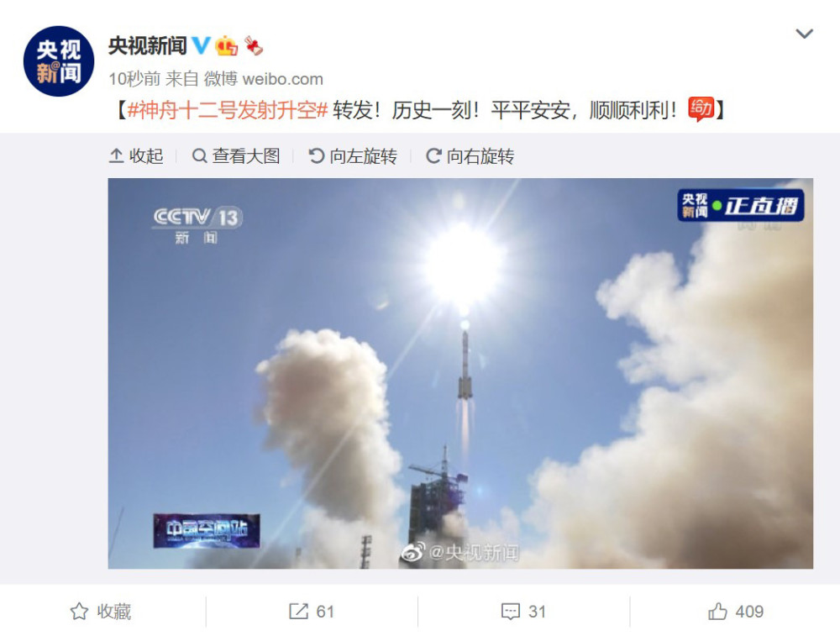Click the crown membership badge icon

227,45
